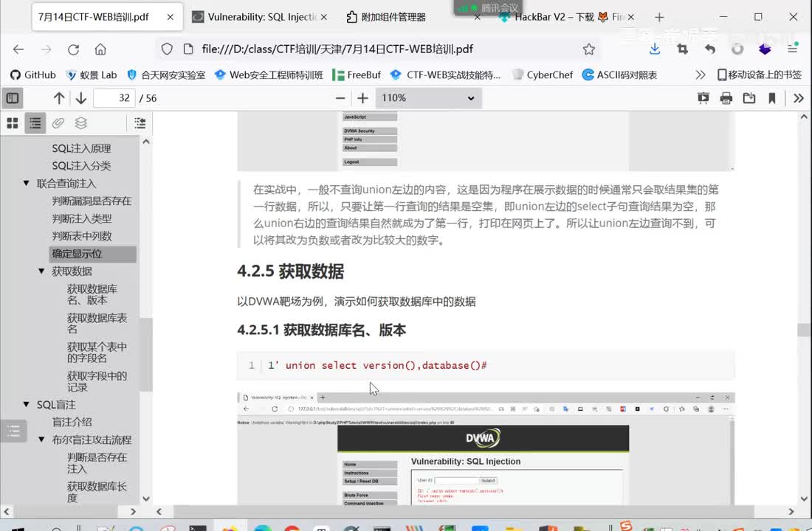Switch to presentation mode icon
The height and width of the screenshot is (531, 812).
coord(703,98)
